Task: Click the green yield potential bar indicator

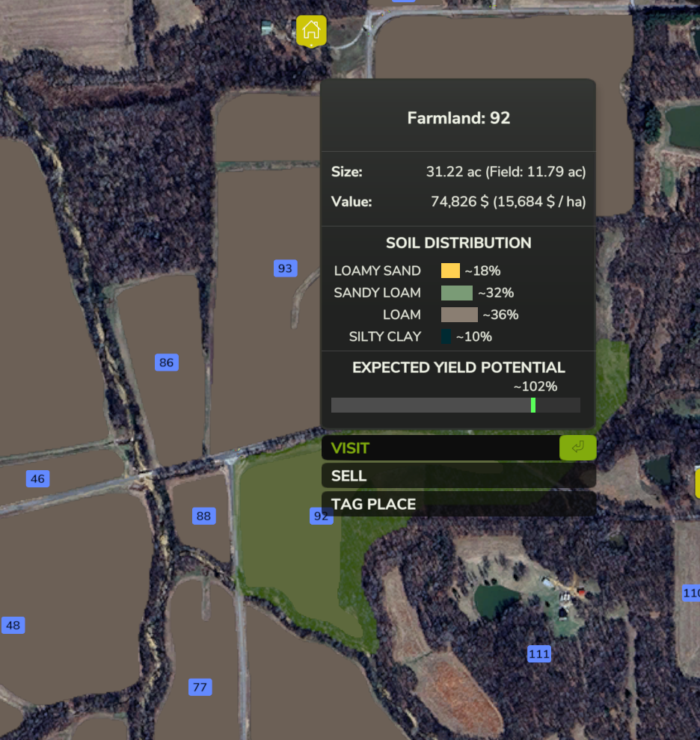Action: [x=533, y=405]
